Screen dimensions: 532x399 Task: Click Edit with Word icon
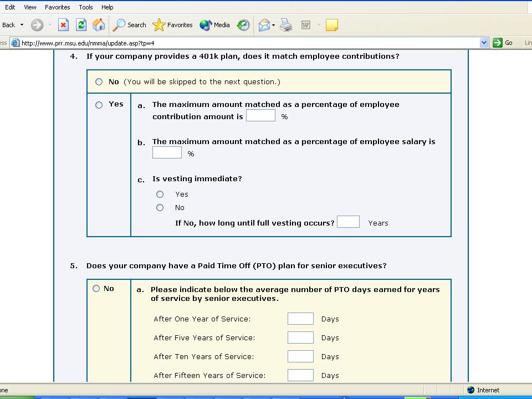pos(306,25)
